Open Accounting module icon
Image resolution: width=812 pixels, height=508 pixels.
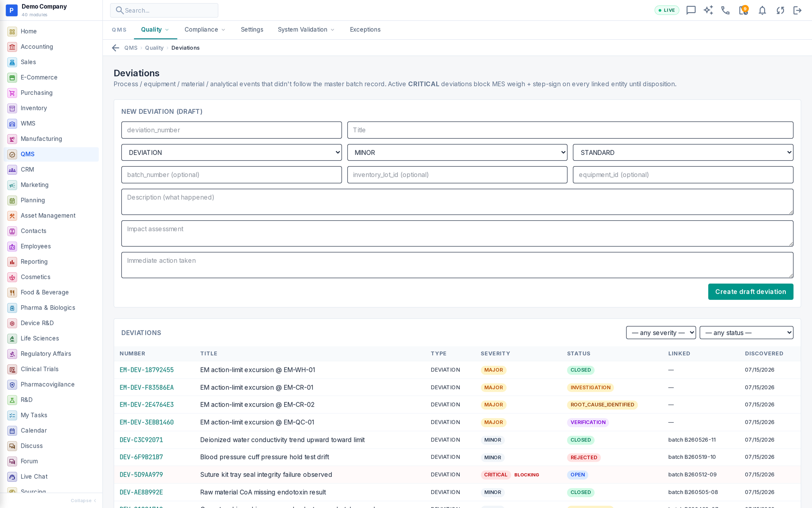[12, 47]
